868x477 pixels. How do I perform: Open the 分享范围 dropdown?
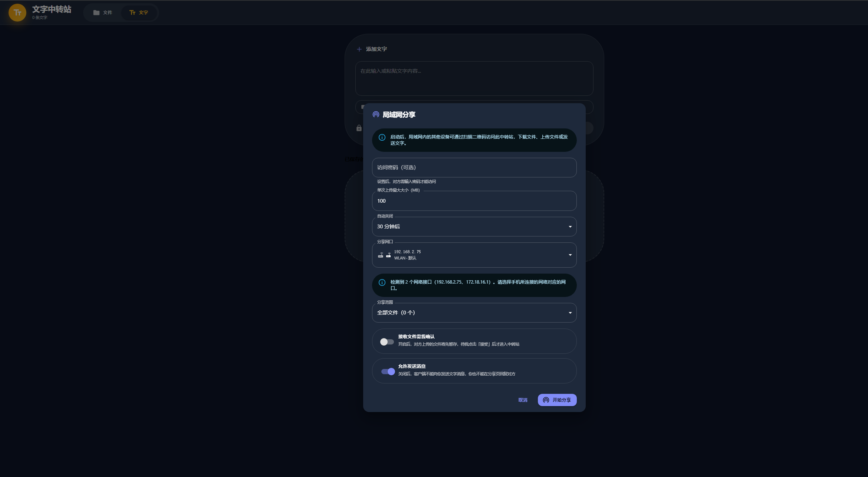click(474, 313)
